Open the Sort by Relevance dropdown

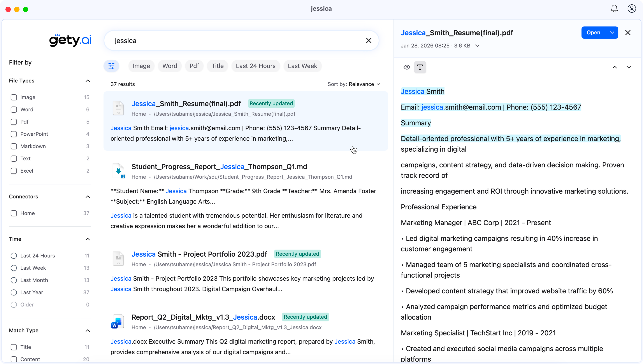364,84
